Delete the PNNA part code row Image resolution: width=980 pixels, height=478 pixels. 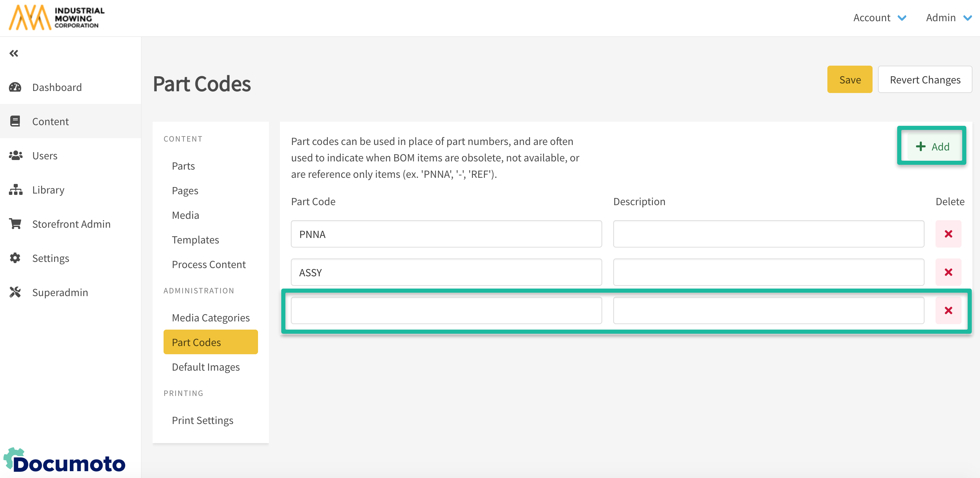click(948, 234)
